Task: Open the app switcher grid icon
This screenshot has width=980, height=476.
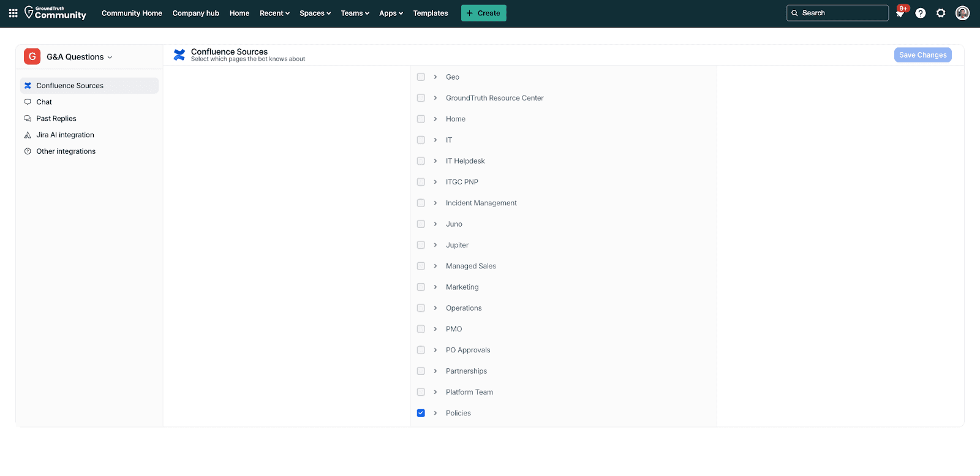Action: pyautogui.click(x=13, y=13)
